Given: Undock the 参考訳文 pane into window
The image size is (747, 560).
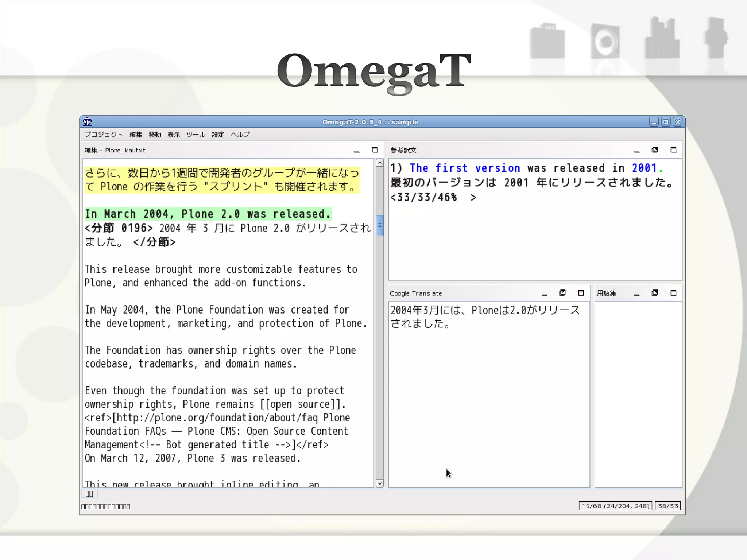Looking at the screenshot, I should (x=655, y=150).
